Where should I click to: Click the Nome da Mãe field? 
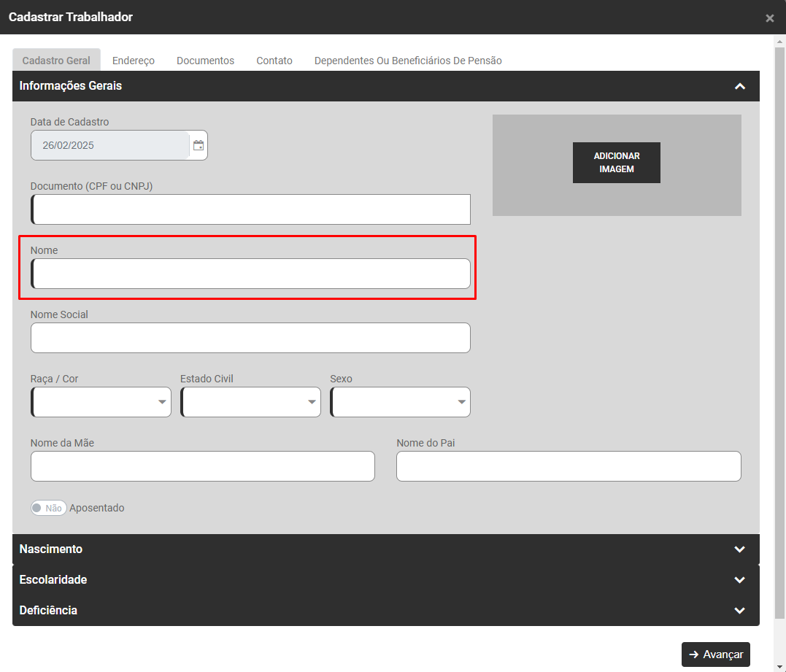pos(203,466)
